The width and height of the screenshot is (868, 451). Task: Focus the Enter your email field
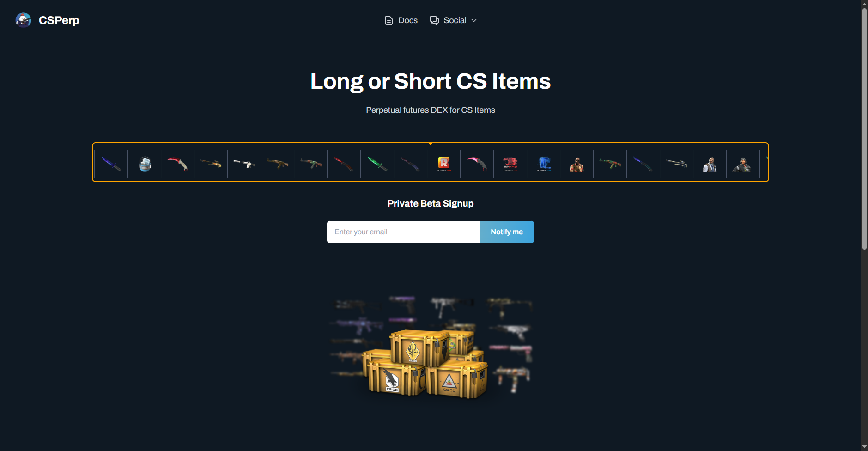tap(403, 232)
